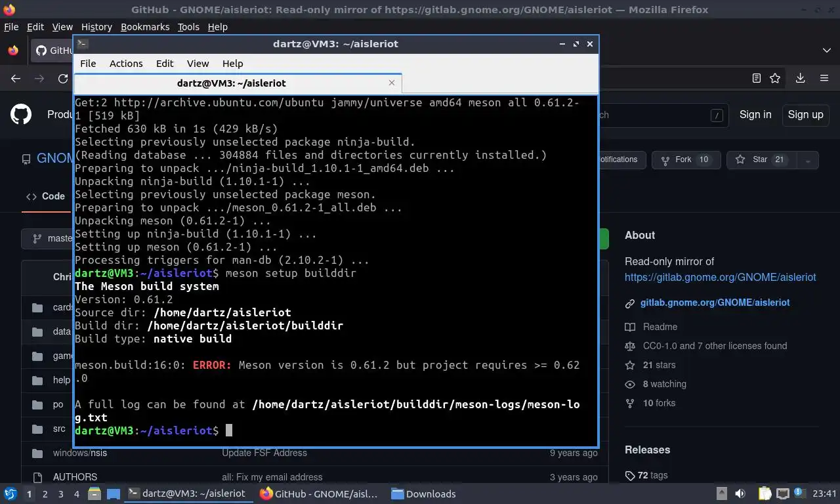The image size is (840, 504).
Task: Toggle Firefox reader view icon
Action: click(x=756, y=78)
